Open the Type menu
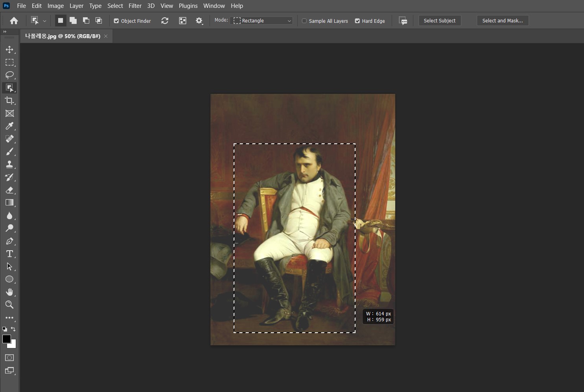This screenshot has width=584, height=392. (x=95, y=6)
